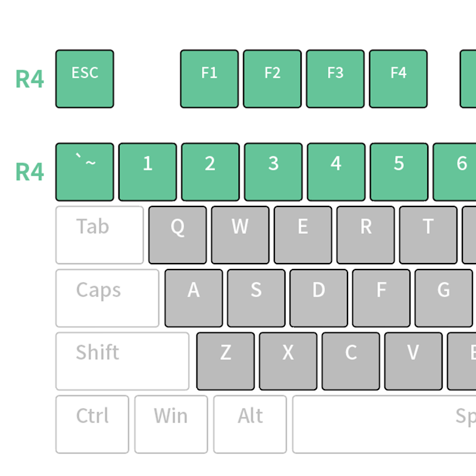Click the gray A key
Screen dimensions: 476x476
point(193,298)
